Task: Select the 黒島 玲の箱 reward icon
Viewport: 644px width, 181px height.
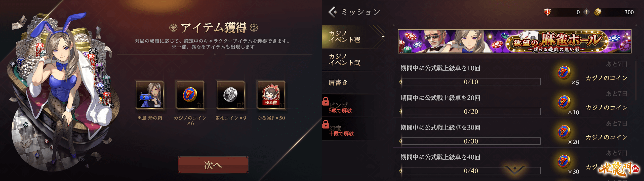Action: coord(150,95)
